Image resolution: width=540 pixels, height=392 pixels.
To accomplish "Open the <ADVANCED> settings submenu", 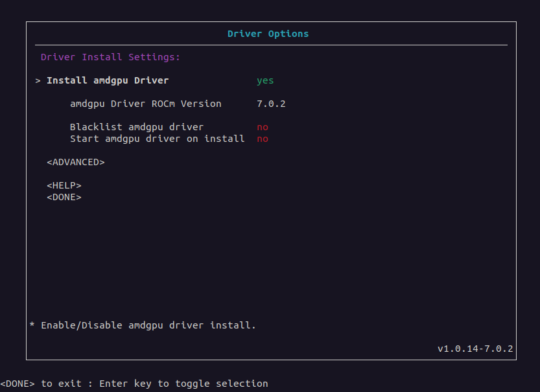I will 76,162.
